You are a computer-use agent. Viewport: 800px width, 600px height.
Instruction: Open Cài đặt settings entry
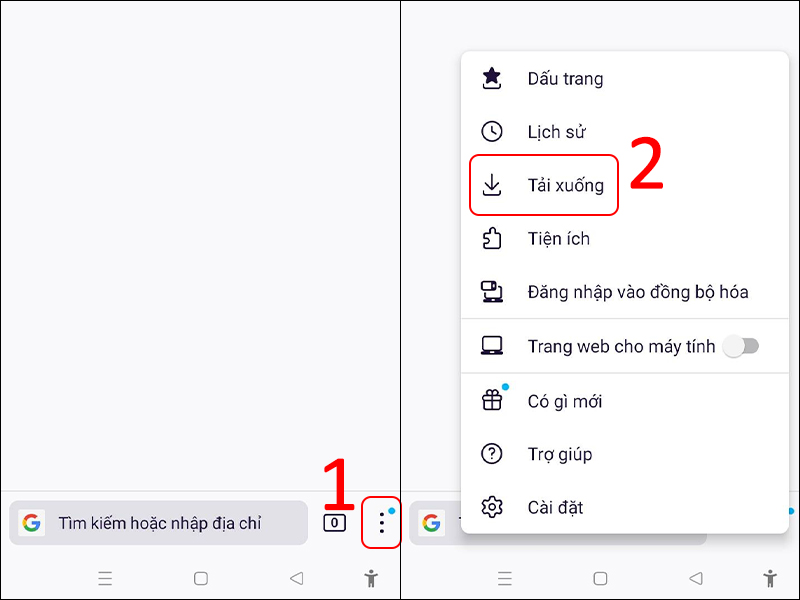click(624, 508)
